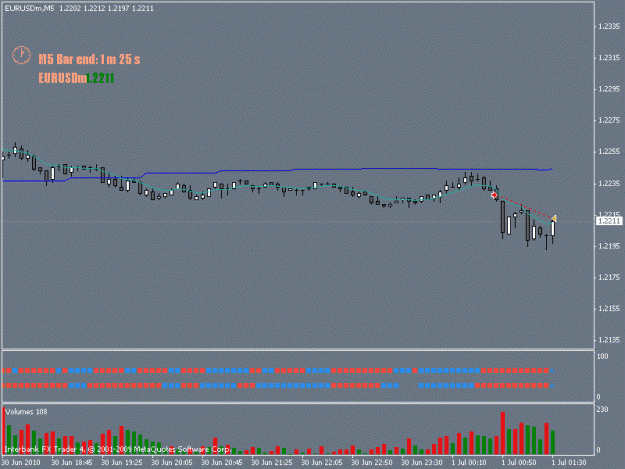Viewport: 625px width, 469px height.
Task: Click the '1.2135' price axis label
Action: tap(609, 340)
